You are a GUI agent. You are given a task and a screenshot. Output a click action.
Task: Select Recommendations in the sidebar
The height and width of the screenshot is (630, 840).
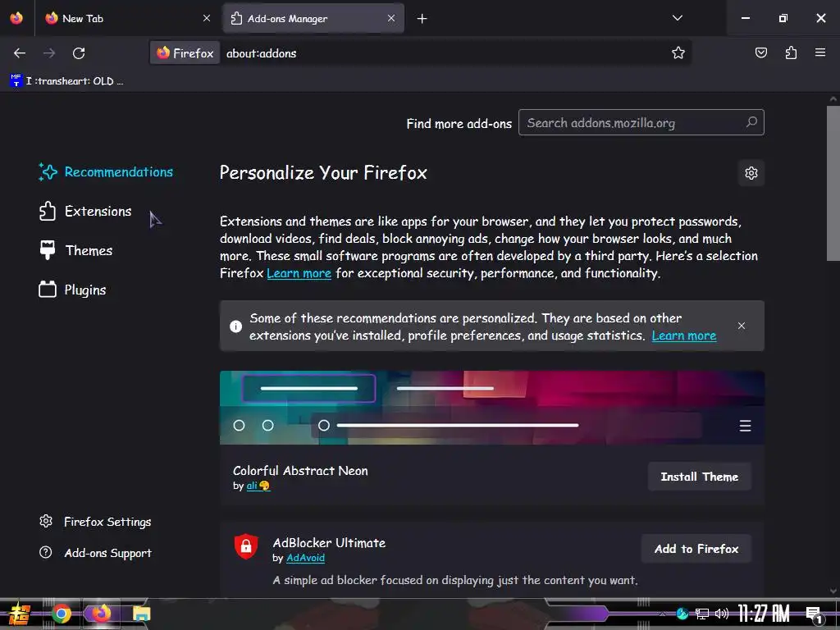(106, 172)
